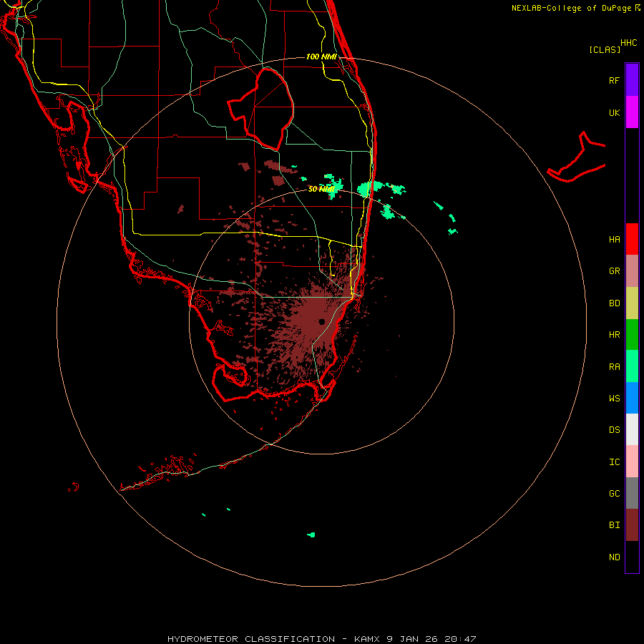This screenshot has width=644, height=644.
Task: Click the GC legend label
Action: [x=614, y=494]
